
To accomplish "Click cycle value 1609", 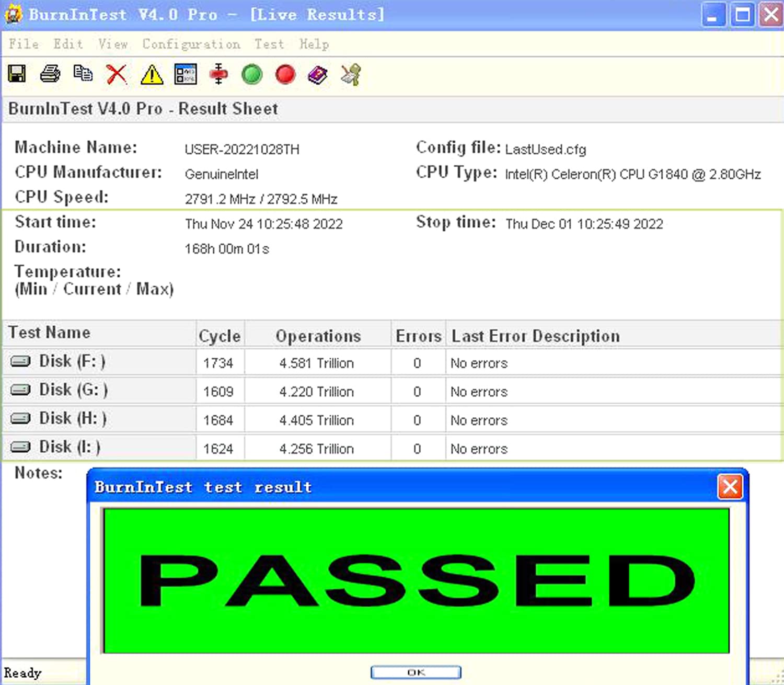I will tap(218, 392).
